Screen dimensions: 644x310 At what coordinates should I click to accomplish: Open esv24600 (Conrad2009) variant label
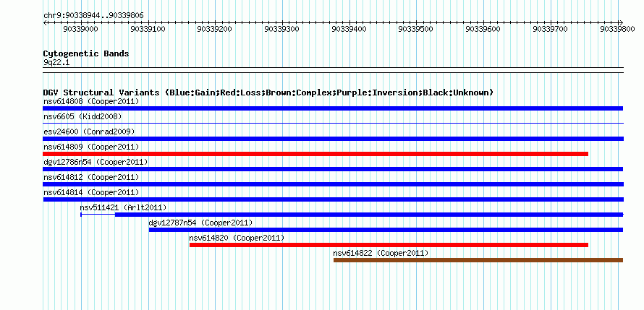click(89, 132)
